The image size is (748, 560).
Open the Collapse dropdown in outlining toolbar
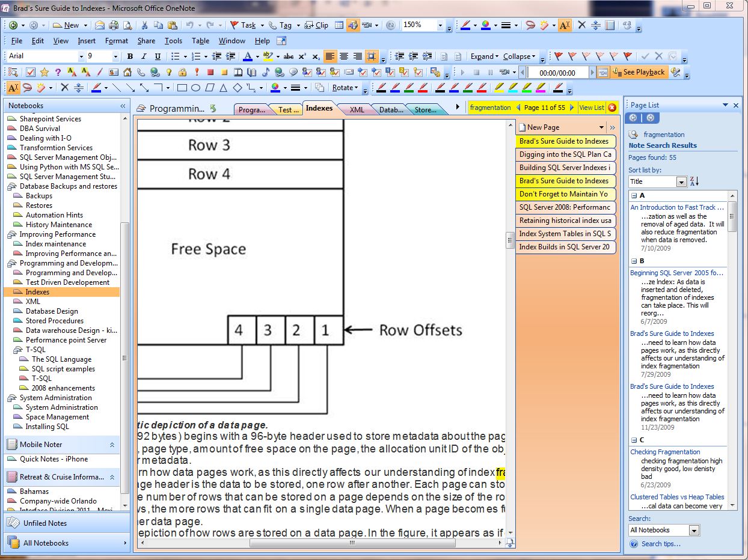[520, 56]
